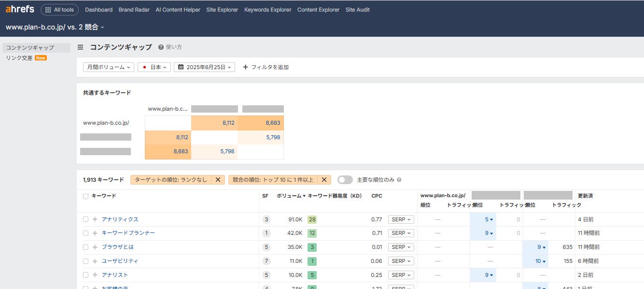Remove the 競合の順位: トップ 10 に 1 件以上 filter
Screen dimensions: 644x289
pos(324,180)
